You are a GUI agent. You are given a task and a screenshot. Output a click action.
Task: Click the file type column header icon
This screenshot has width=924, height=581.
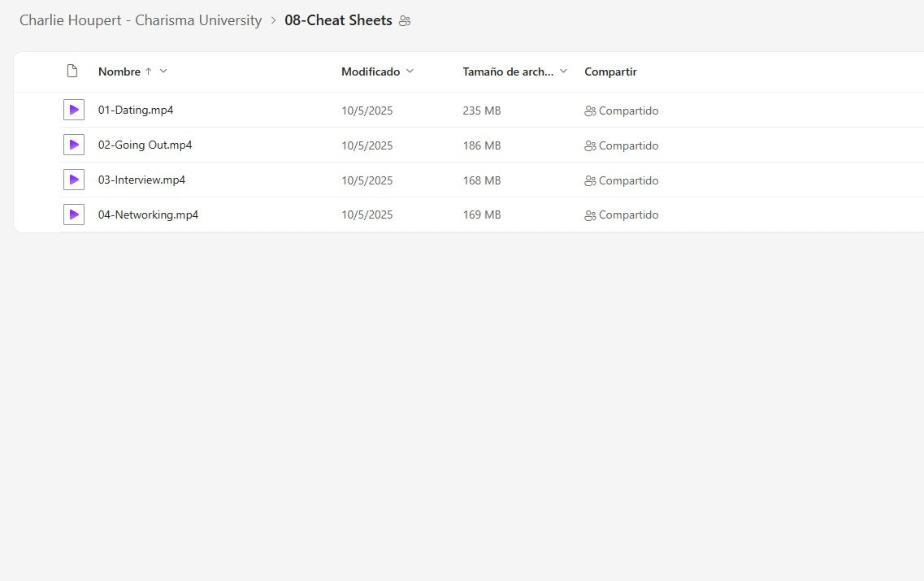[72, 72]
